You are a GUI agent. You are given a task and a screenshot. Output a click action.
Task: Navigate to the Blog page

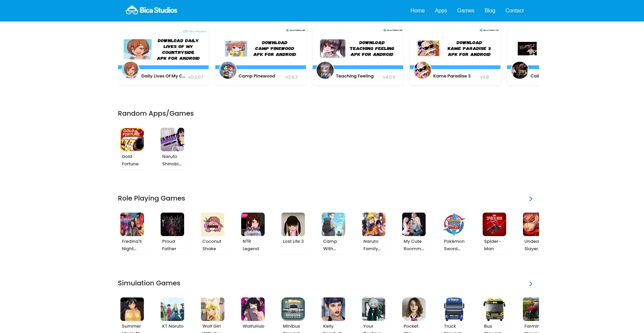point(490,11)
